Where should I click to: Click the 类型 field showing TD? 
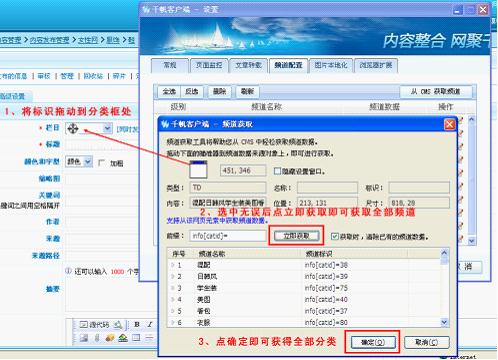click(228, 187)
